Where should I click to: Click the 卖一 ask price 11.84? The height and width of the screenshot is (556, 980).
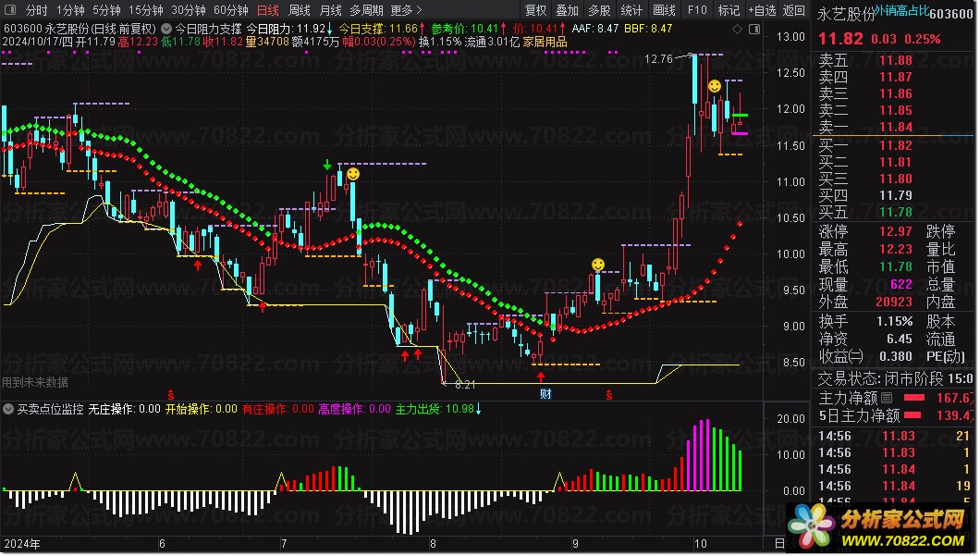click(x=896, y=127)
